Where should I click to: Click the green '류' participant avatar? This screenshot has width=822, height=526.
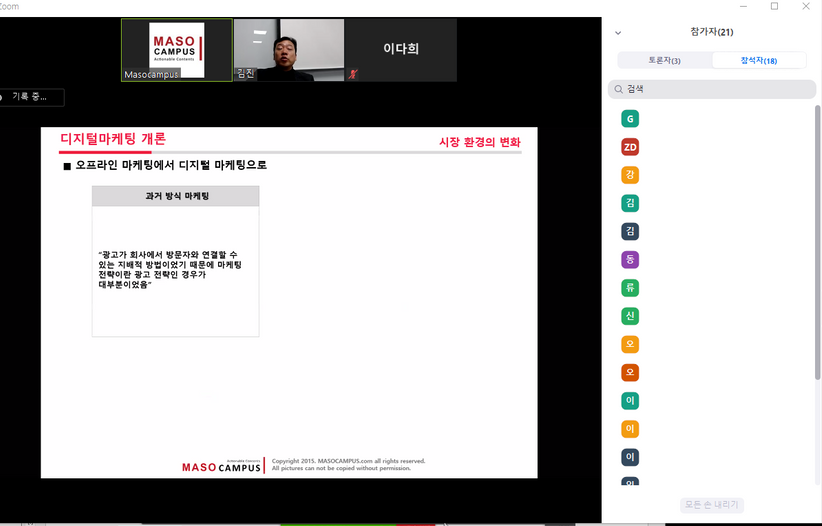click(x=630, y=288)
